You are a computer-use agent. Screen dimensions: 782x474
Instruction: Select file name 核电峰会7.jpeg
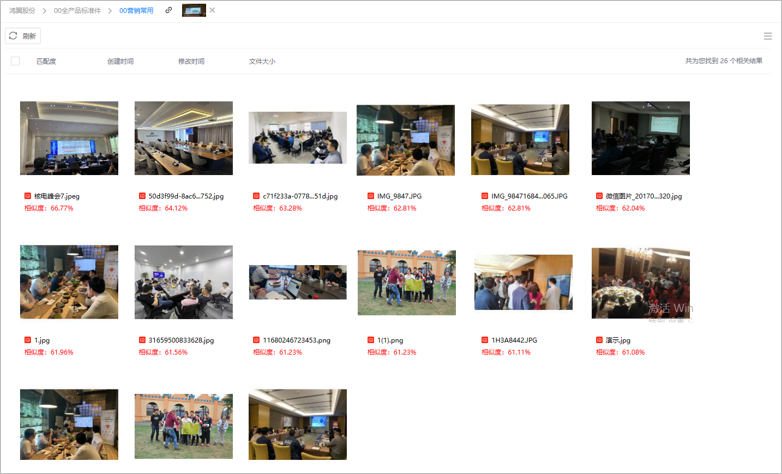(x=57, y=196)
